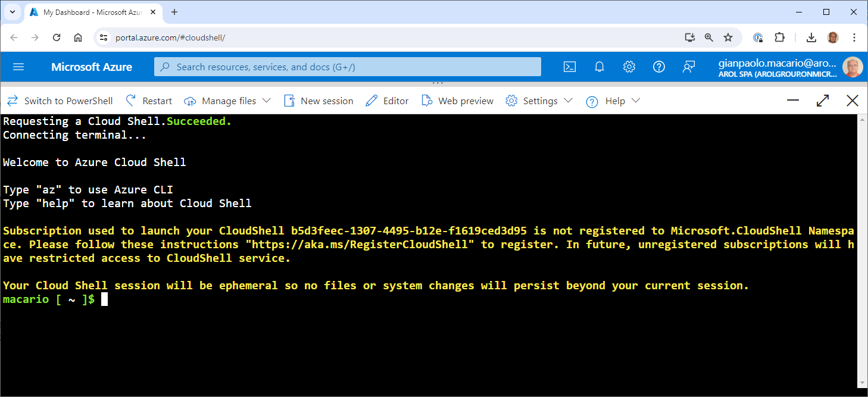Switch to PowerShell in Cloud Shell
The height and width of the screenshot is (397, 868).
point(60,101)
